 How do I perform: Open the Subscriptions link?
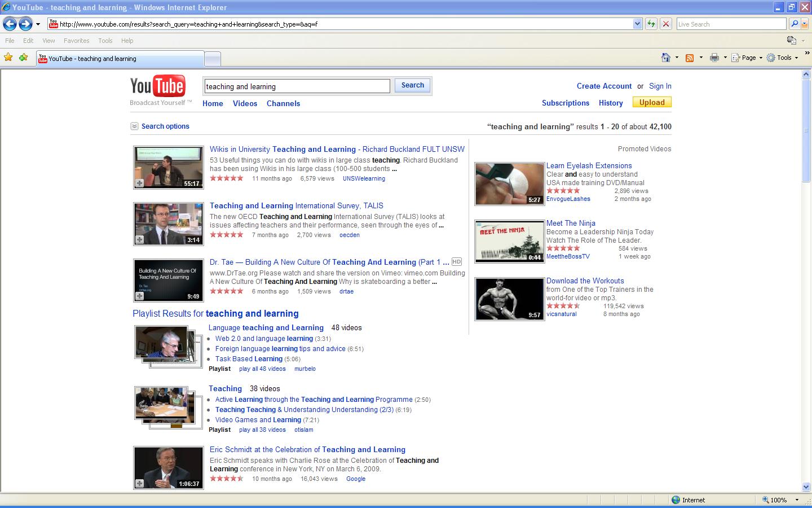pyautogui.click(x=566, y=103)
